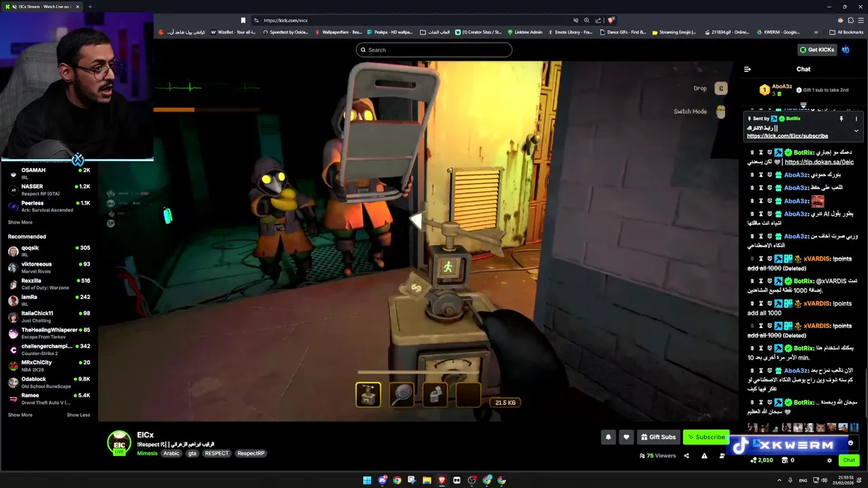This screenshot has height=488, width=868.
Task: Follow the channel with the heart icon
Action: pyautogui.click(x=627, y=437)
